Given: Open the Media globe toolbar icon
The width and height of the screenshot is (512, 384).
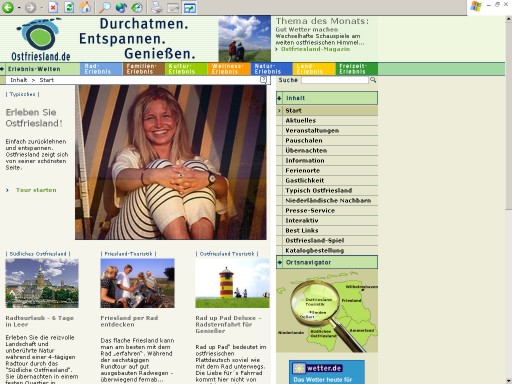Looking at the screenshot, I should click(x=121, y=7).
